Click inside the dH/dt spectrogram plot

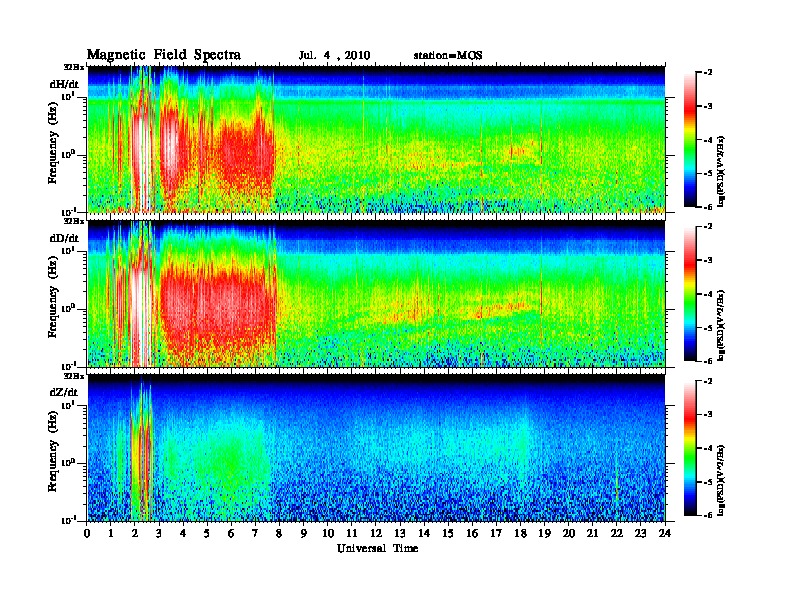[x=376, y=139]
